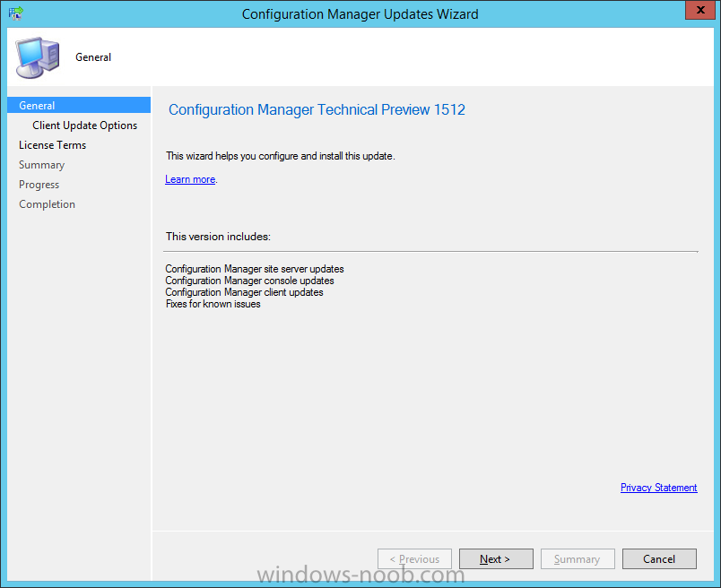Click the 'Fixes for known issues' line

tap(213, 304)
